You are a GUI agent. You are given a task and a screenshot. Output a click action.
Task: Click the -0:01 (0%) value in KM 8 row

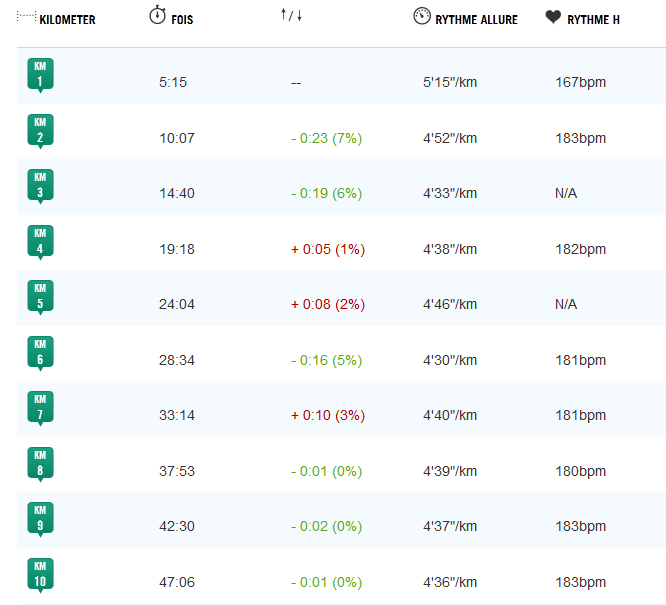click(x=326, y=472)
